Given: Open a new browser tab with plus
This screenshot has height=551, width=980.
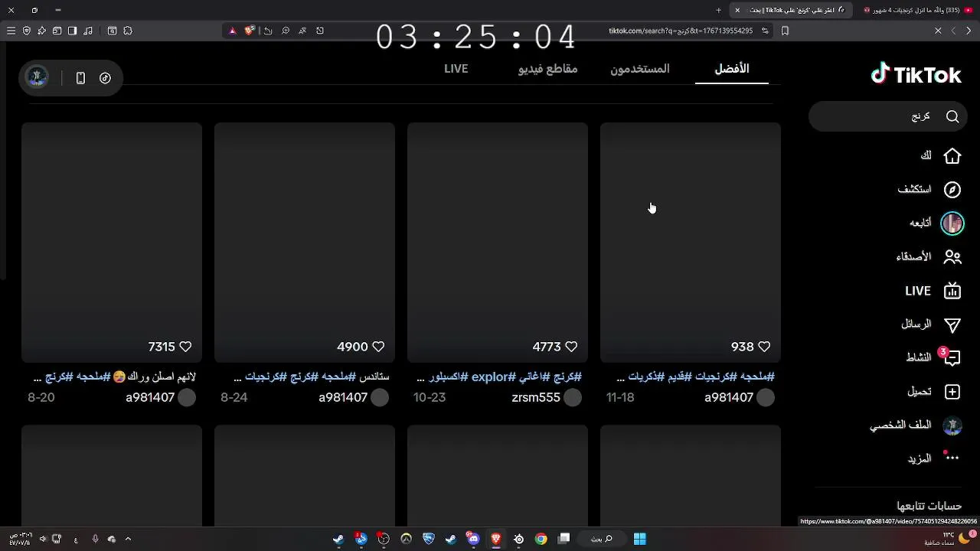Looking at the screenshot, I should point(718,10).
